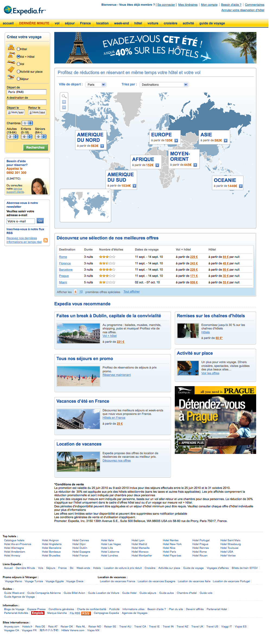Select the Vol radio button
The height and width of the screenshot is (644, 273).
pyautogui.click(x=18, y=64)
